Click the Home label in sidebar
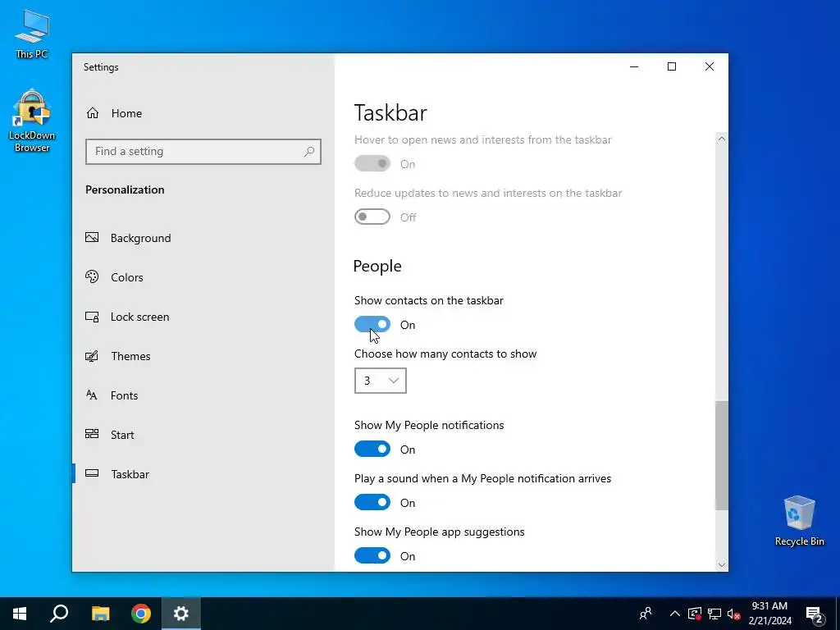This screenshot has width=840, height=630. (126, 113)
